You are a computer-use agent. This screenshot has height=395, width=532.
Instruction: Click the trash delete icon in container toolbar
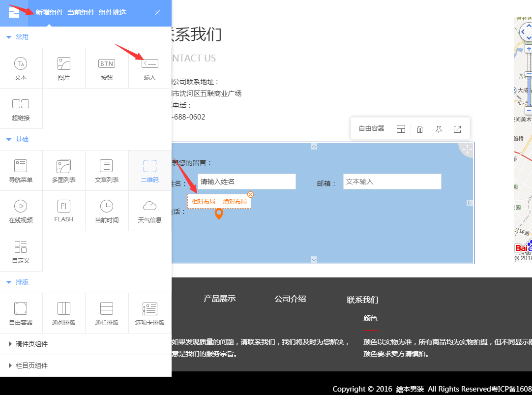tap(420, 129)
